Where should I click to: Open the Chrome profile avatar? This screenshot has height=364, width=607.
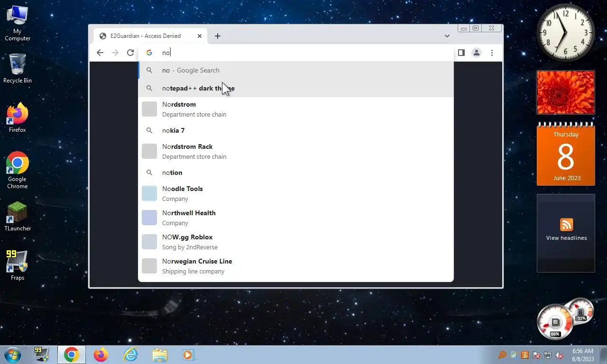[477, 53]
